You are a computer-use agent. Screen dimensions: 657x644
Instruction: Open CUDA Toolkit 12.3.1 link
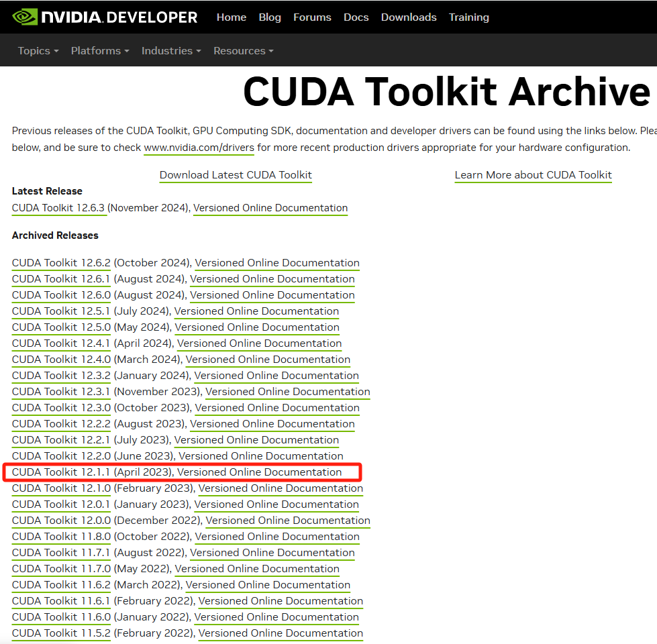point(61,392)
